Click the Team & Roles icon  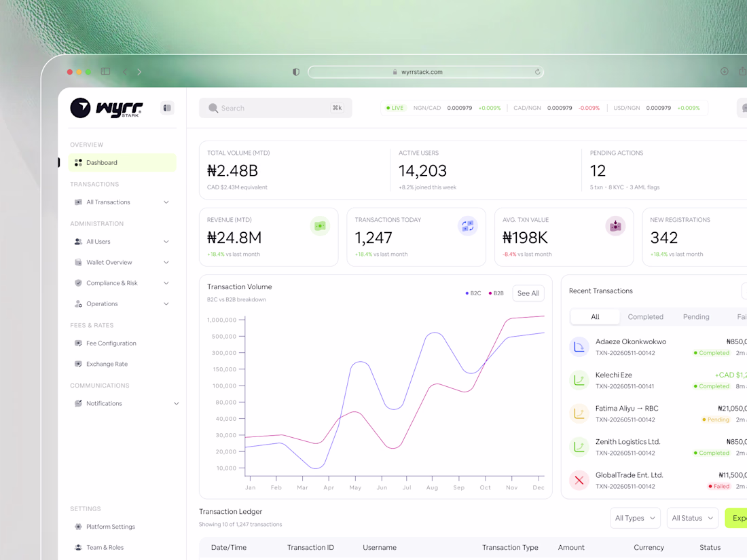[78, 548]
